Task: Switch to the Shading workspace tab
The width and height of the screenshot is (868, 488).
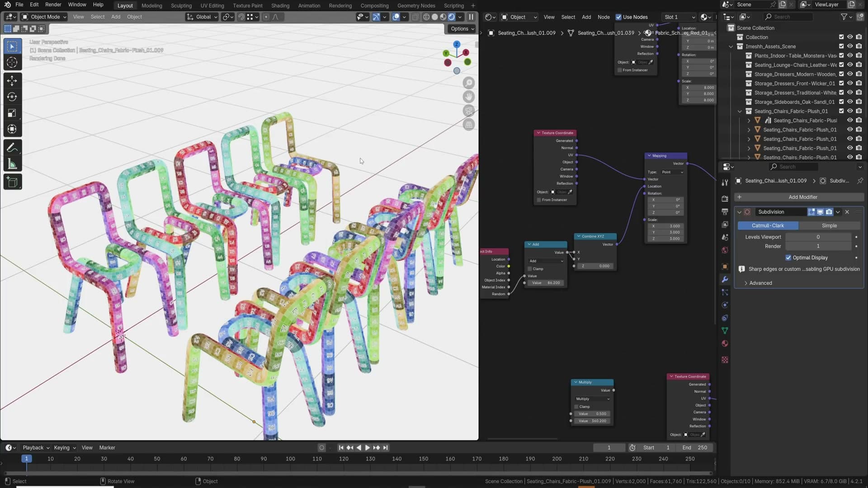Action: coord(280,5)
